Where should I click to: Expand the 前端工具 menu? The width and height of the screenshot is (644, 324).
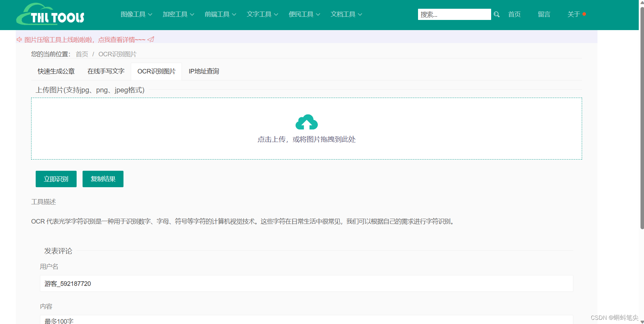[x=220, y=14]
